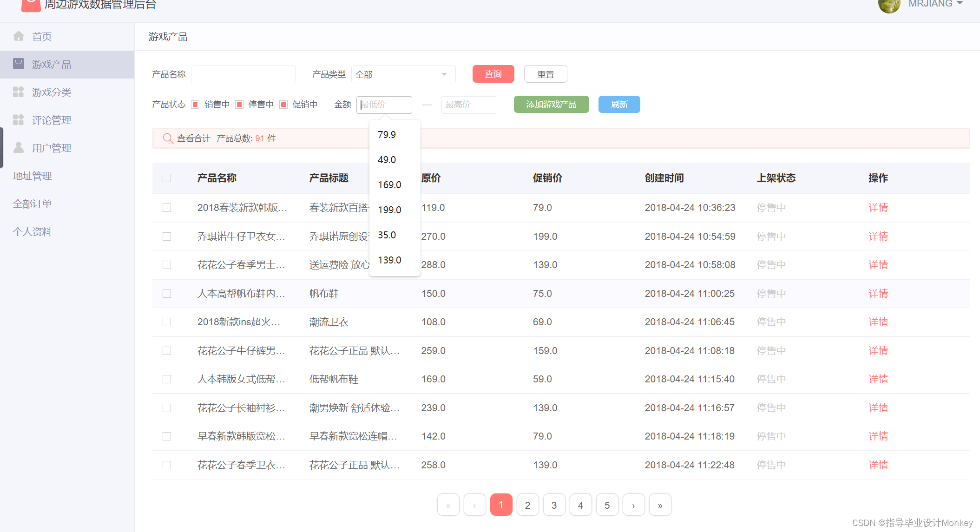Go to page 4 in pagination
The width and height of the screenshot is (980, 532).
click(580, 505)
